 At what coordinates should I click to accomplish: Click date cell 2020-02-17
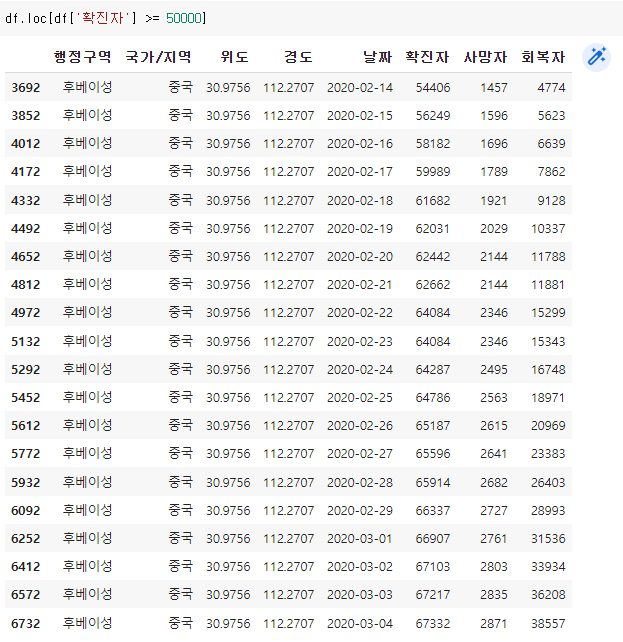[x=360, y=172]
